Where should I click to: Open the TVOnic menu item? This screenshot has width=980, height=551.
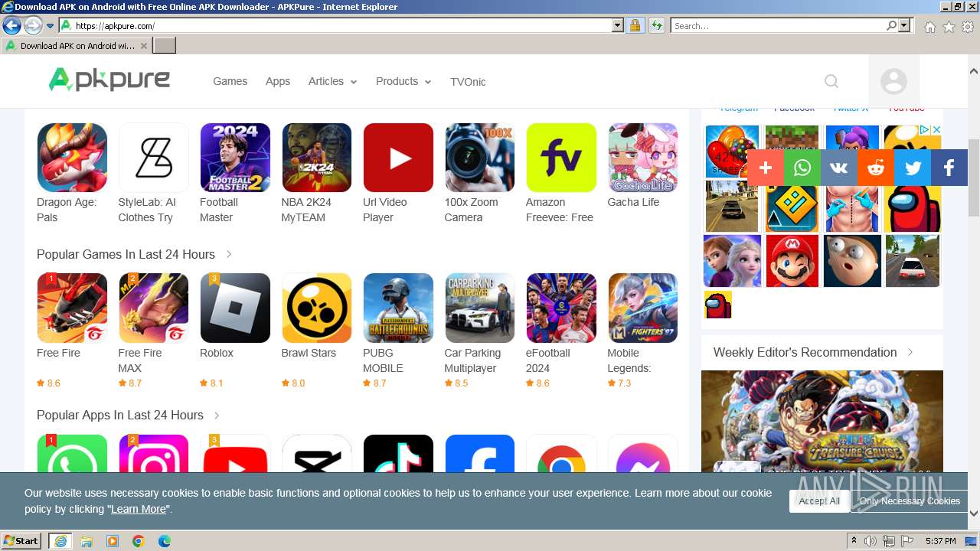coord(468,82)
